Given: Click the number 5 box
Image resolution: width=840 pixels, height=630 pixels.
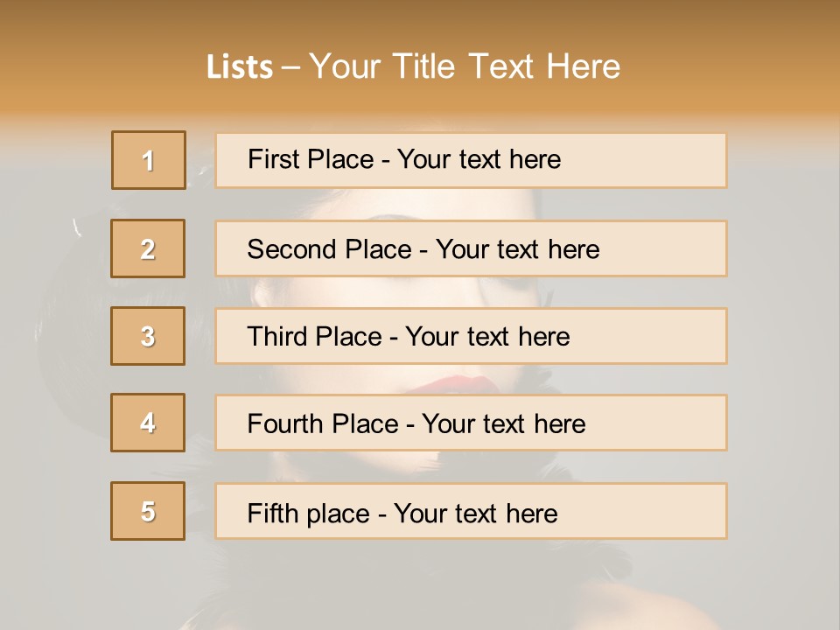Looking at the screenshot, I should (148, 511).
